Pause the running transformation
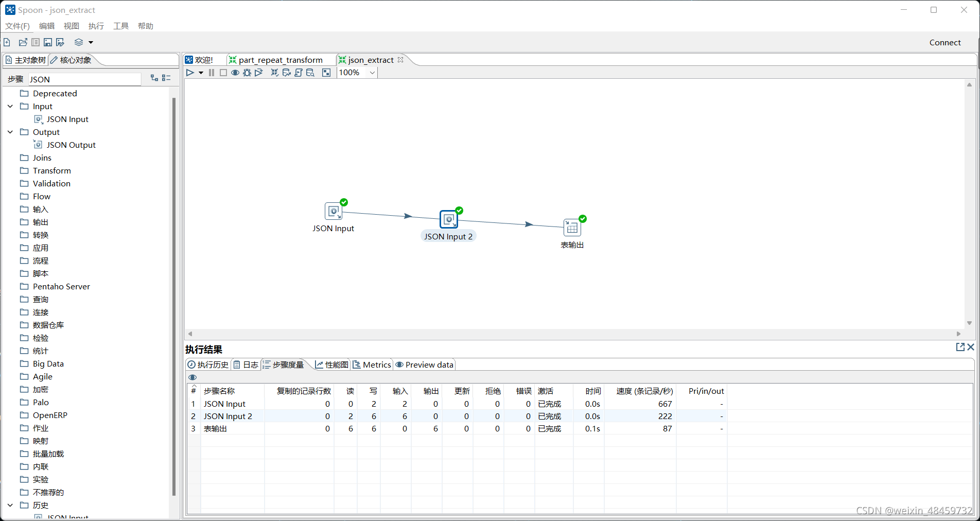Viewport: 980px width, 521px height. pos(212,73)
